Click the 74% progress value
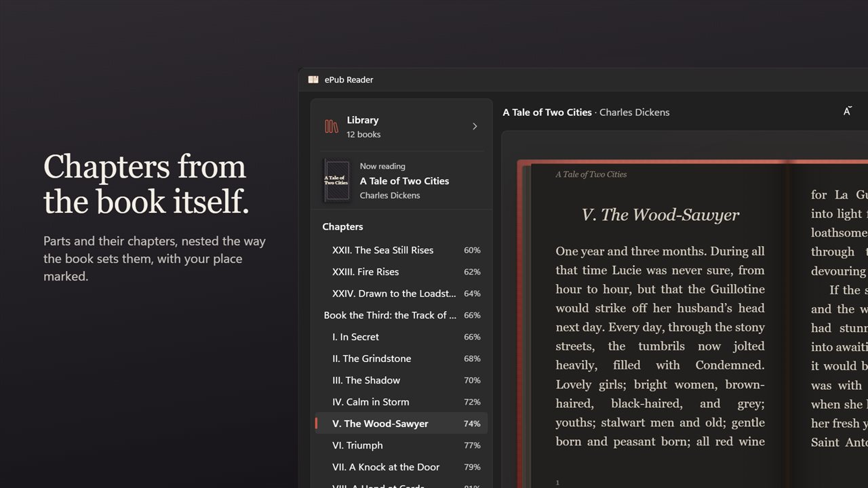This screenshot has width=868, height=488. (x=472, y=424)
